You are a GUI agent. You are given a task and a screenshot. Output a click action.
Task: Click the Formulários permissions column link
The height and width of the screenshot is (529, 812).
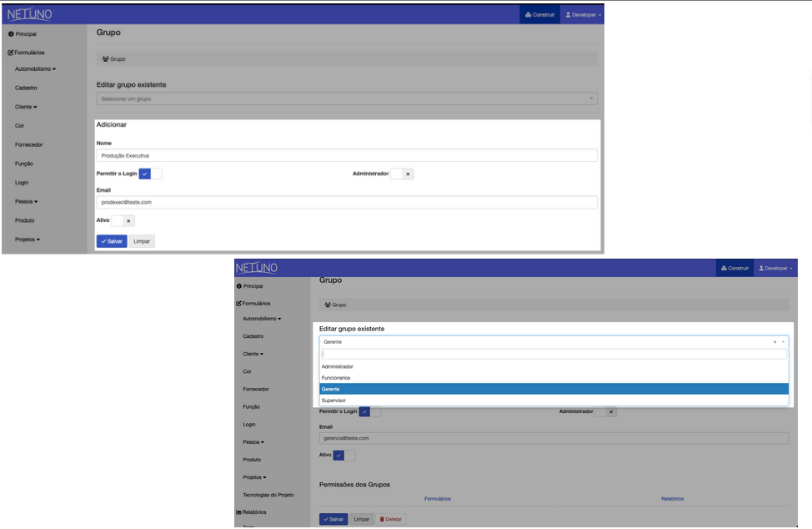click(438, 498)
